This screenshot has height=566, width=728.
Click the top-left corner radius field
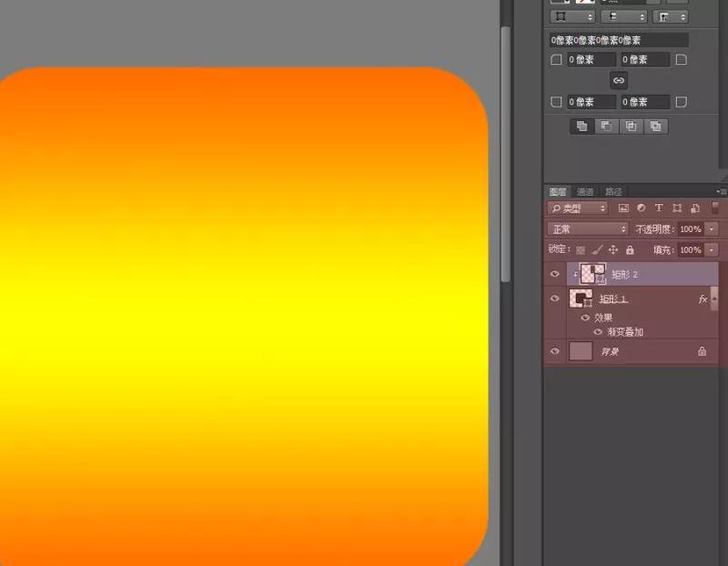(x=591, y=60)
